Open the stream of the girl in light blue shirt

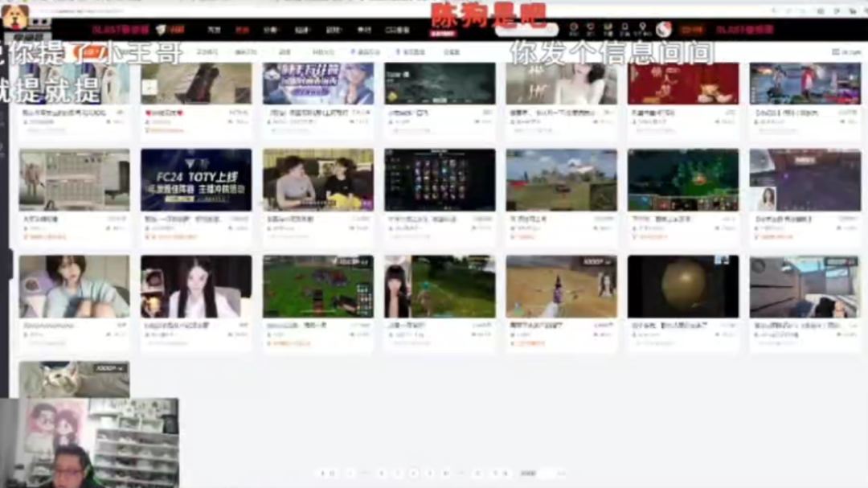point(74,286)
